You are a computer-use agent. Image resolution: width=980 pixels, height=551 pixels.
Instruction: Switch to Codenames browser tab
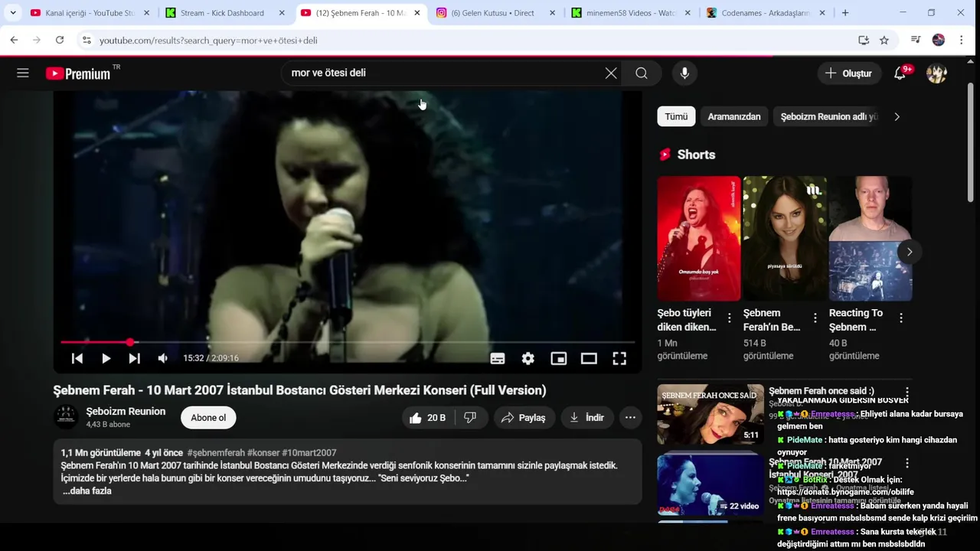point(766,13)
